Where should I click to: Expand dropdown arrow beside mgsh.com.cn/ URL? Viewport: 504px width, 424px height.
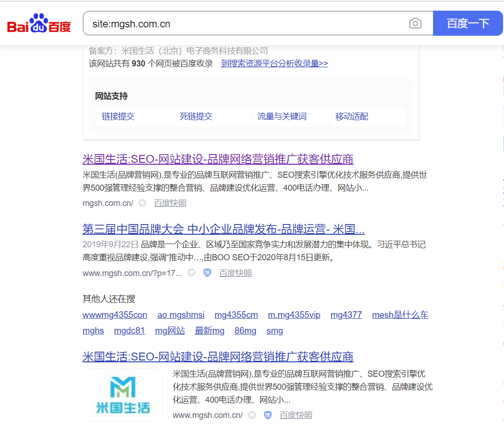(142, 203)
